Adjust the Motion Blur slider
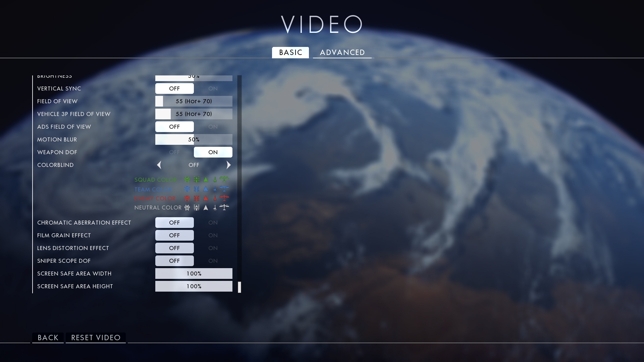The height and width of the screenshot is (362, 644). (x=194, y=139)
